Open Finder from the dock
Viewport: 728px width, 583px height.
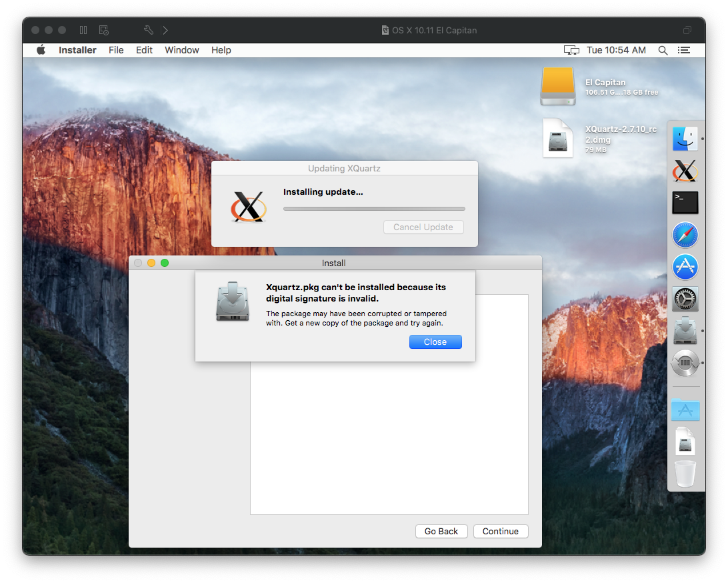685,139
